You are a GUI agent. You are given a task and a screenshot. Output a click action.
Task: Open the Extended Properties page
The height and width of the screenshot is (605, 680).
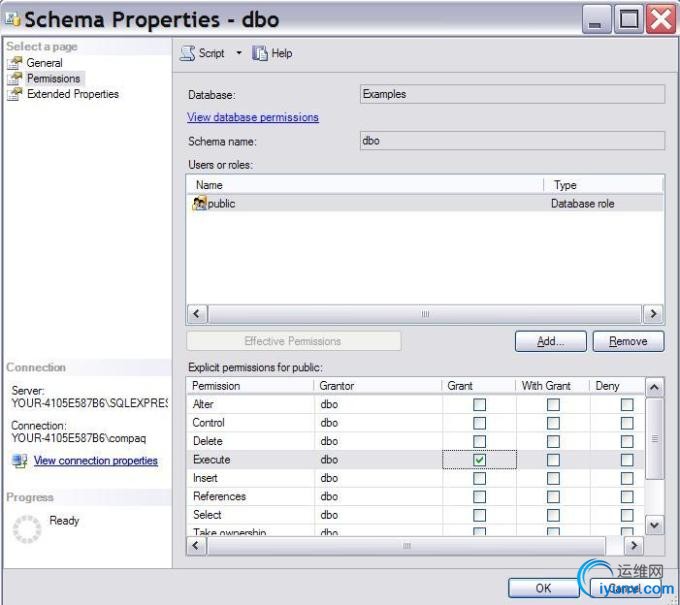72,94
